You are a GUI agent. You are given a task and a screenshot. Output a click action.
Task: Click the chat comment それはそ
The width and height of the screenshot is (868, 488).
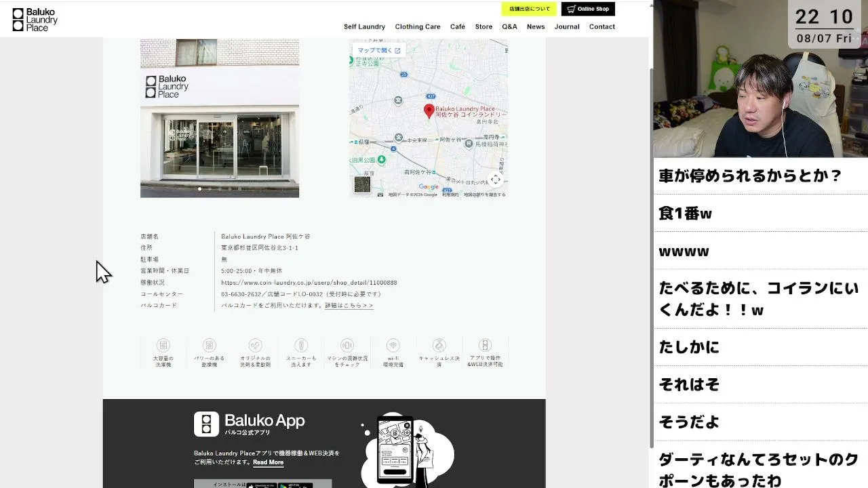pyautogui.click(x=689, y=384)
